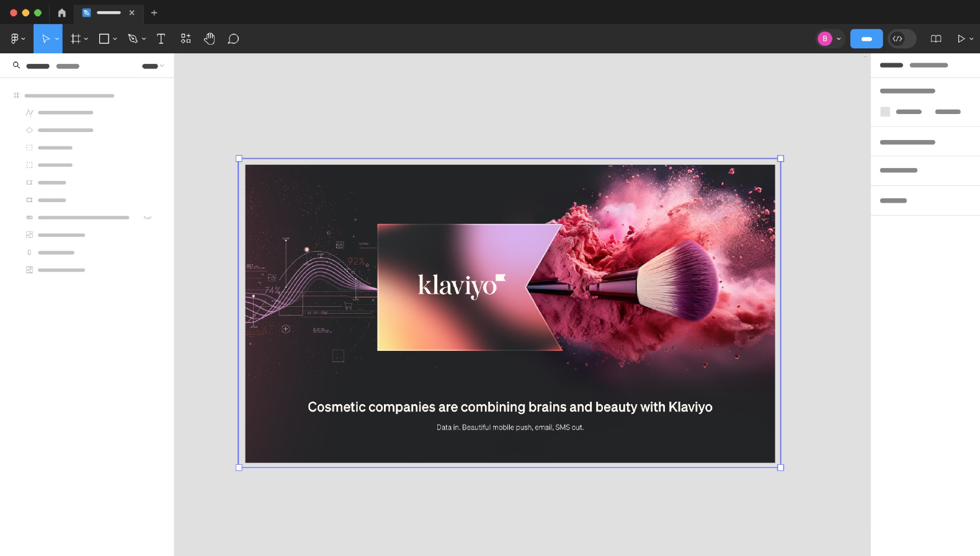Click the icon of the hidden layer row
The image size is (980, 556).
point(29,218)
